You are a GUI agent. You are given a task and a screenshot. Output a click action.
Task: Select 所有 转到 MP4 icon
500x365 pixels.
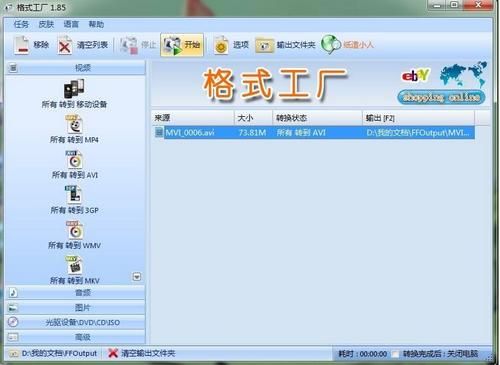[74, 124]
